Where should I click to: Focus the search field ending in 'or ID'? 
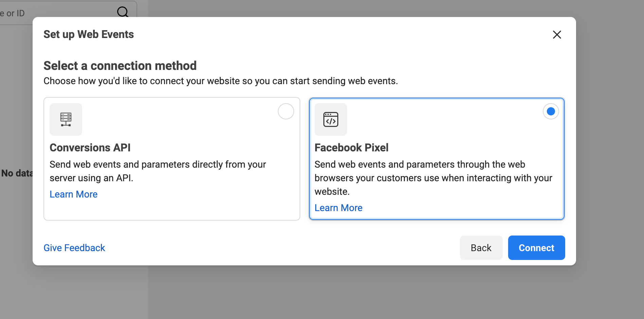[51, 13]
